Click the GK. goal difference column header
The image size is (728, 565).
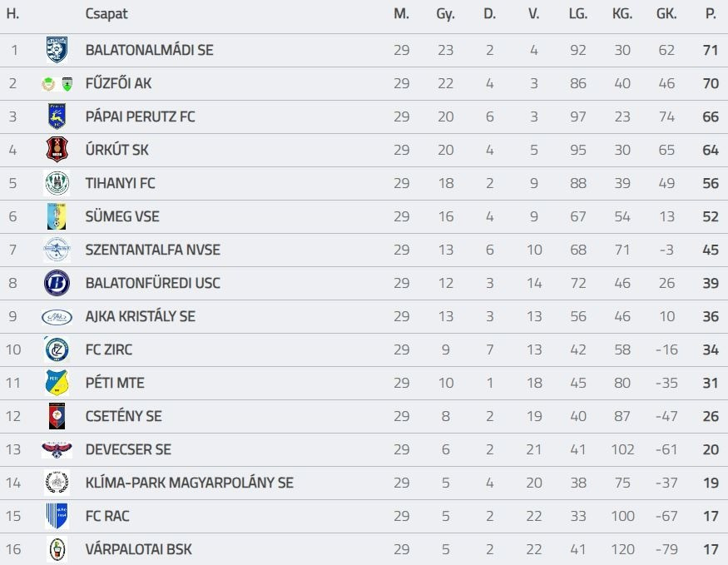tap(666, 14)
